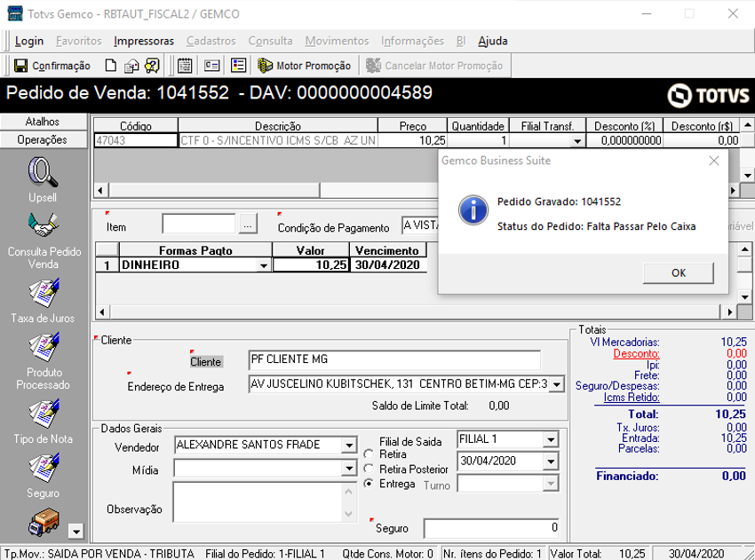Screen dimensions: 755x560
Task: Open Consulta Pedido Venda handshake icon
Action: click(x=43, y=225)
